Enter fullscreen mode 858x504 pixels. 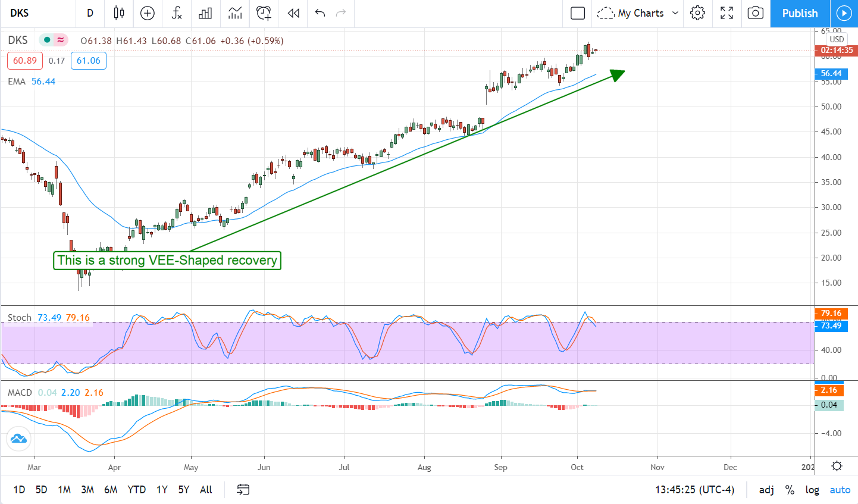(727, 13)
